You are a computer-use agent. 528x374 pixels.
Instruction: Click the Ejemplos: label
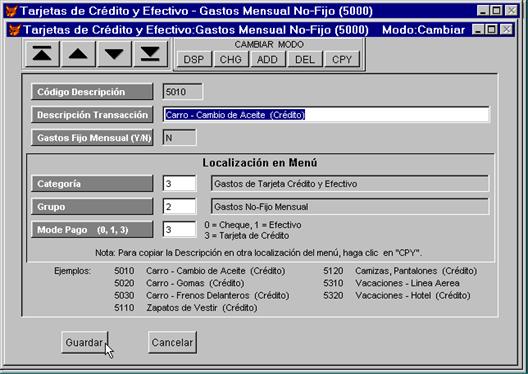(72, 271)
